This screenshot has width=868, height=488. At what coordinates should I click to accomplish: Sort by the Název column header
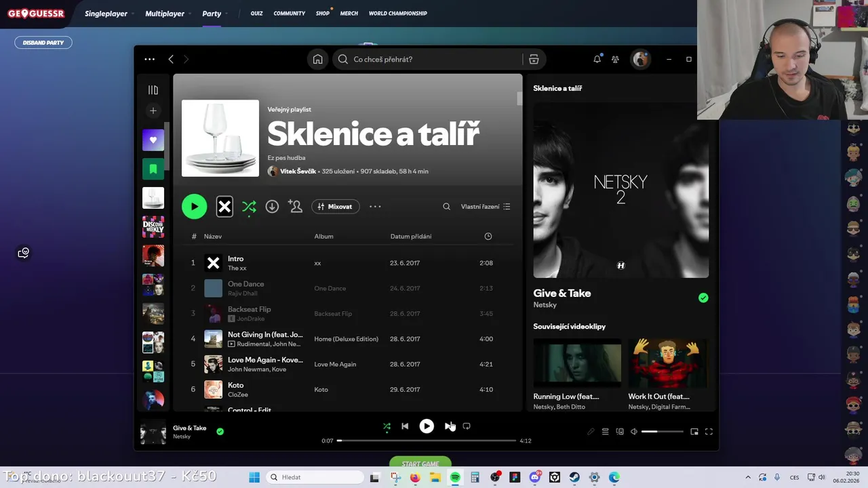[x=213, y=237]
